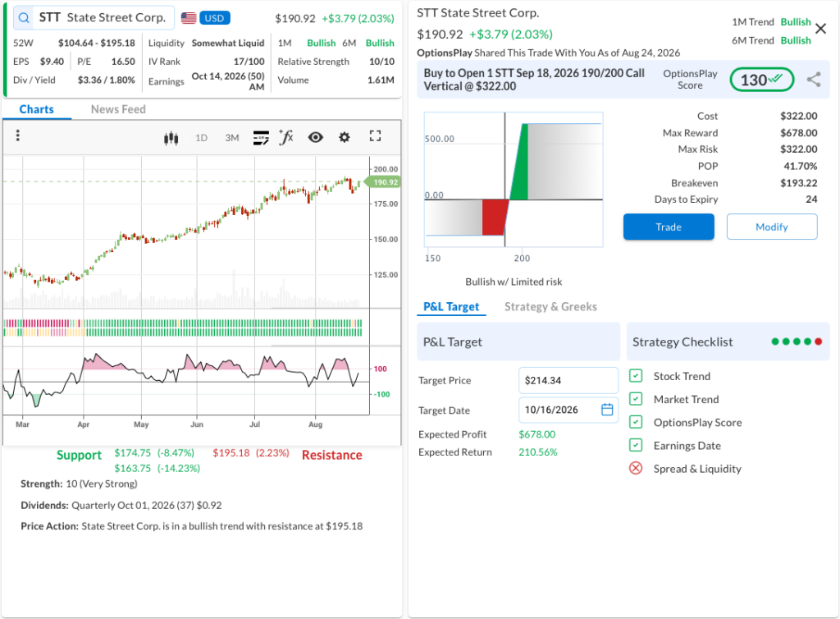Select the candlestick chart type icon
840x619 pixels.
coord(171,138)
